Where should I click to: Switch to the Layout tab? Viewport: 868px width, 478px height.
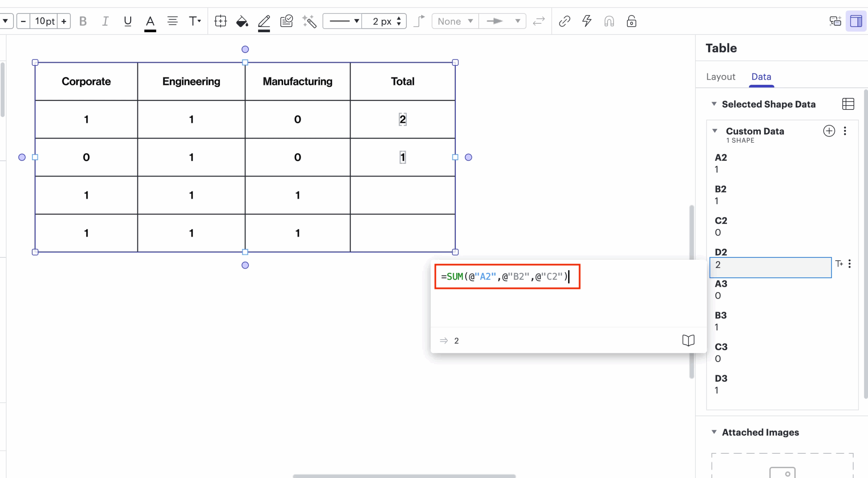click(x=721, y=77)
